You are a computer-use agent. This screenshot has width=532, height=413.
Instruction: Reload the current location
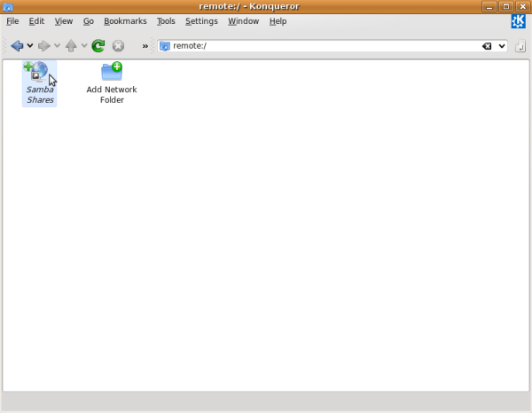[x=98, y=46]
